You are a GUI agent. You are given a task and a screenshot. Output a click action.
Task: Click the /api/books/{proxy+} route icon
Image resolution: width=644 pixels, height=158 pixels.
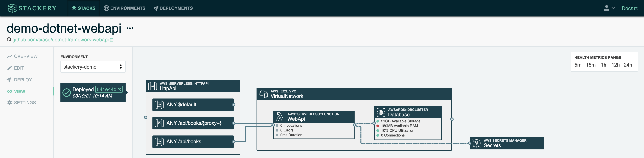pyautogui.click(x=159, y=123)
